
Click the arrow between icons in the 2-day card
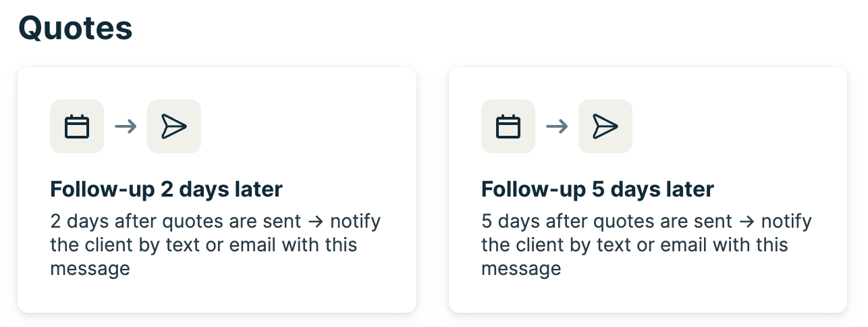pos(126,126)
